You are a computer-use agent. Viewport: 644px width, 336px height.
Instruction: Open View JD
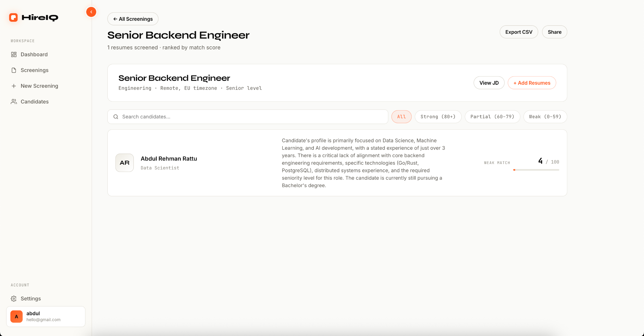(489, 83)
